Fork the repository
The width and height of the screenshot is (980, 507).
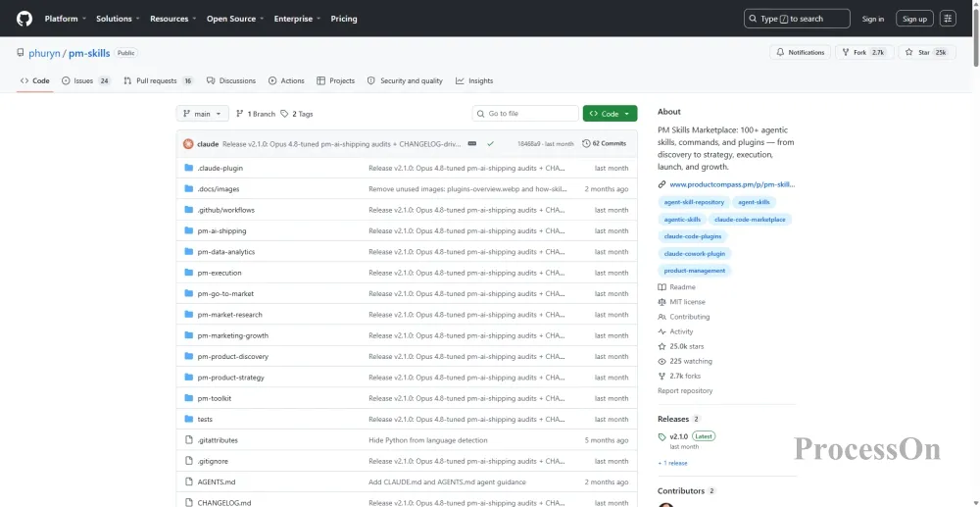coord(864,53)
